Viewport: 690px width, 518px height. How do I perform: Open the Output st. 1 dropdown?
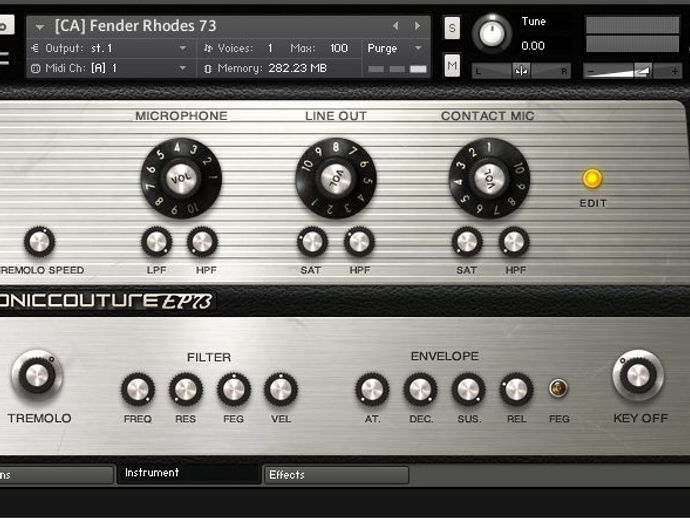tap(183, 48)
